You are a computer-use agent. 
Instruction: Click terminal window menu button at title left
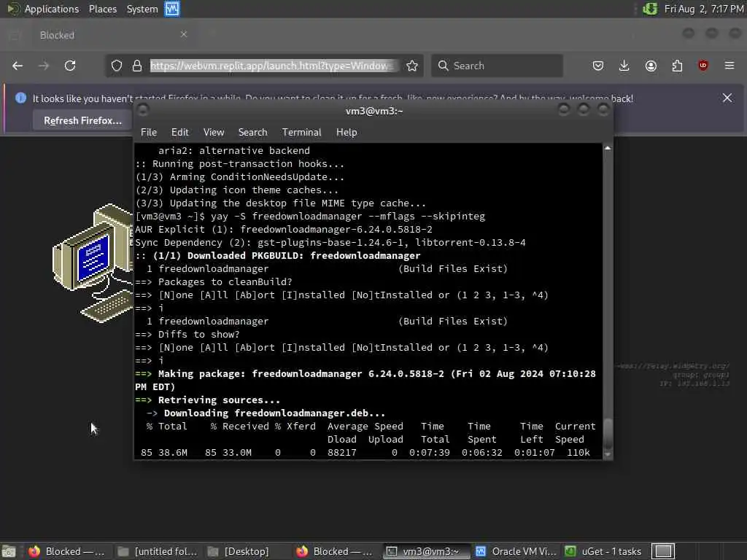click(143, 111)
